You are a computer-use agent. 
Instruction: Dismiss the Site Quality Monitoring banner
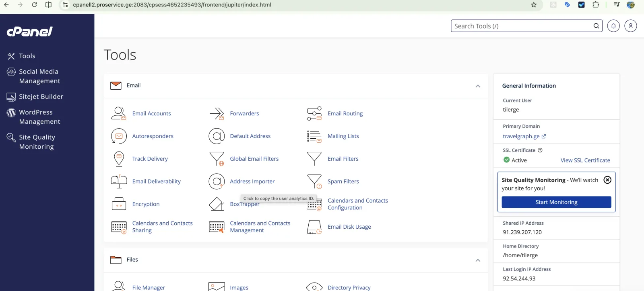607,180
